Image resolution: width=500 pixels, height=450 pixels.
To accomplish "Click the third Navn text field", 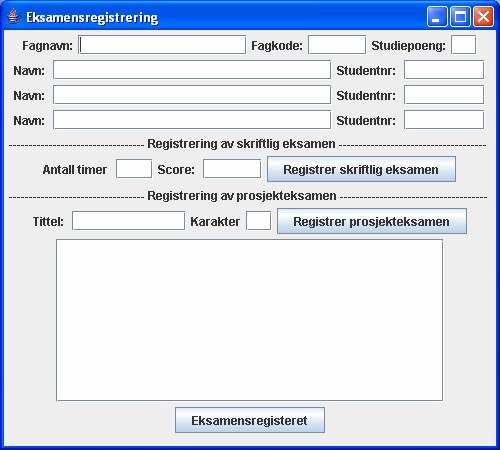I will pyautogui.click(x=192, y=120).
